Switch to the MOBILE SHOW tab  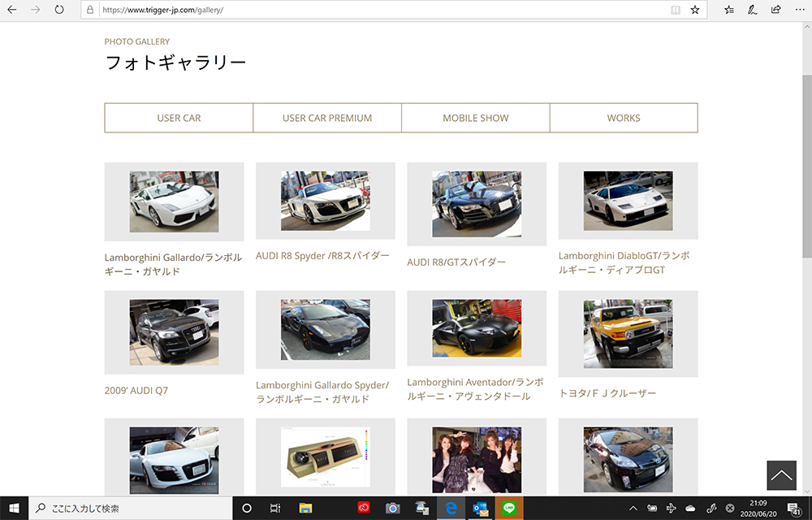(x=475, y=118)
